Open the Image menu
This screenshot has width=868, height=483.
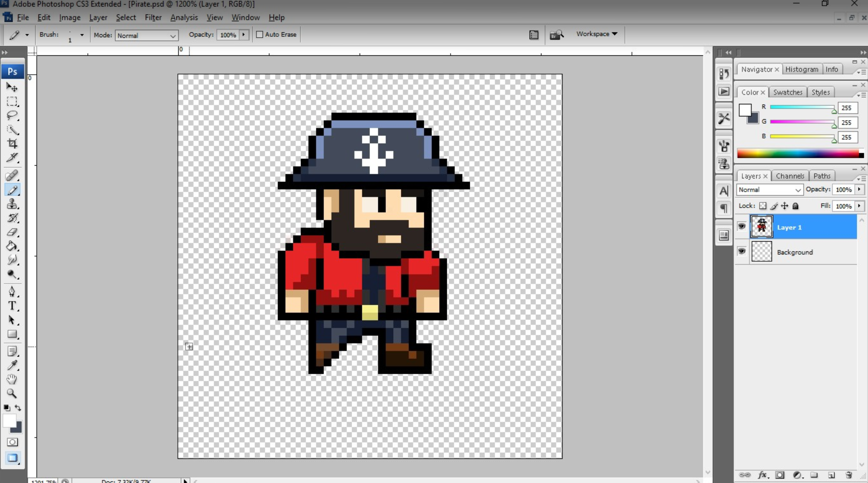[x=70, y=17]
